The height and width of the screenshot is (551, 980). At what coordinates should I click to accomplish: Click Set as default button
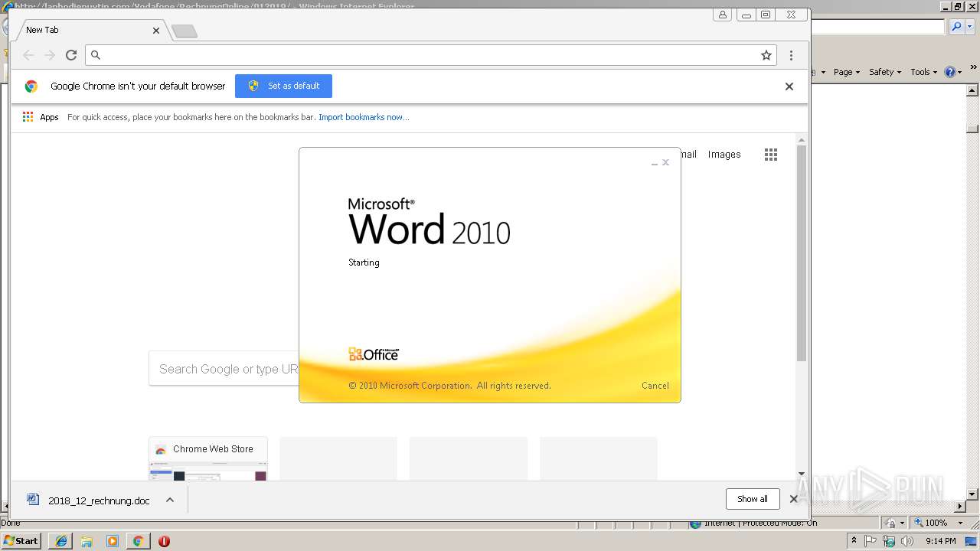point(283,86)
